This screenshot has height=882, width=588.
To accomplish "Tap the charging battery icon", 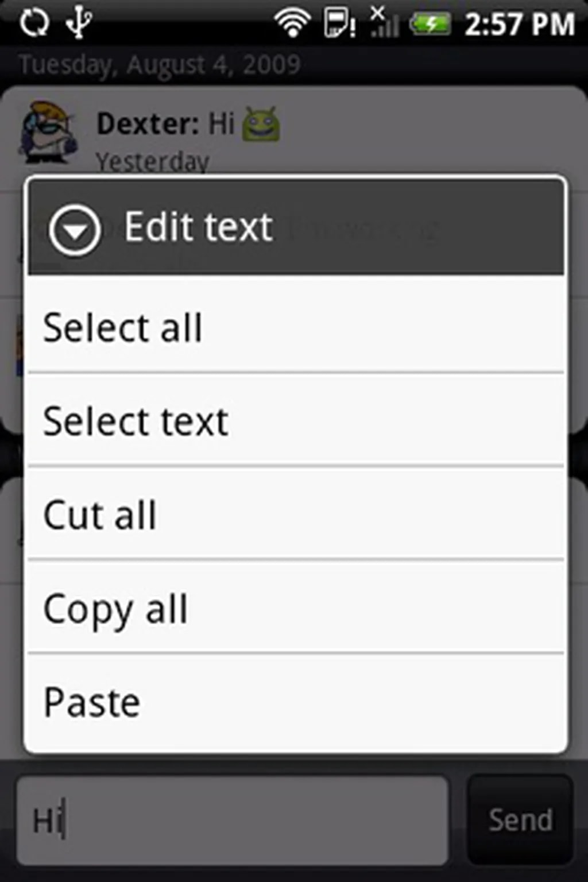I will 430,24.
